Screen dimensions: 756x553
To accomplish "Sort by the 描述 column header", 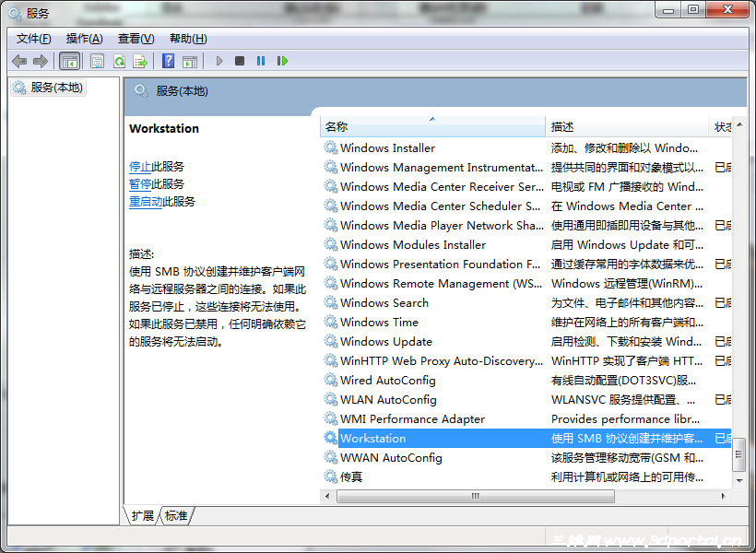I will point(627,127).
